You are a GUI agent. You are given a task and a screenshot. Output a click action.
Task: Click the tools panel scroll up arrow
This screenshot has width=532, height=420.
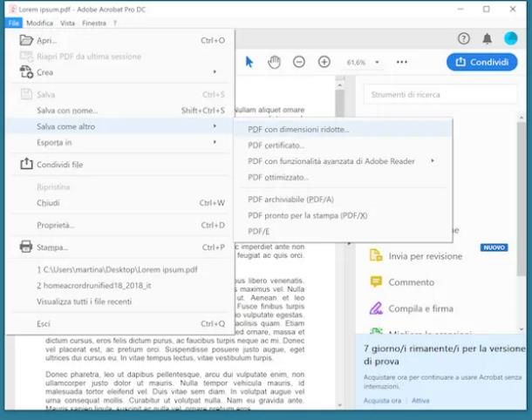pyautogui.click(x=522, y=118)
